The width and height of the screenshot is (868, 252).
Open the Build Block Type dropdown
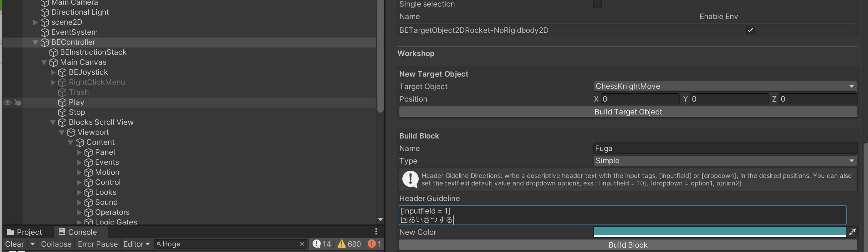pyautogui.click(x=724, y=161)
